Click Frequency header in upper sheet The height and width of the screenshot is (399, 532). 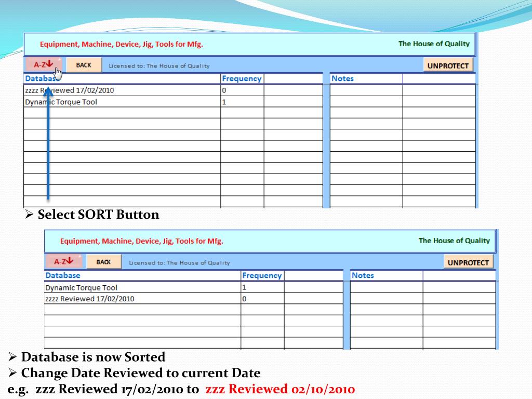(242, 78)
